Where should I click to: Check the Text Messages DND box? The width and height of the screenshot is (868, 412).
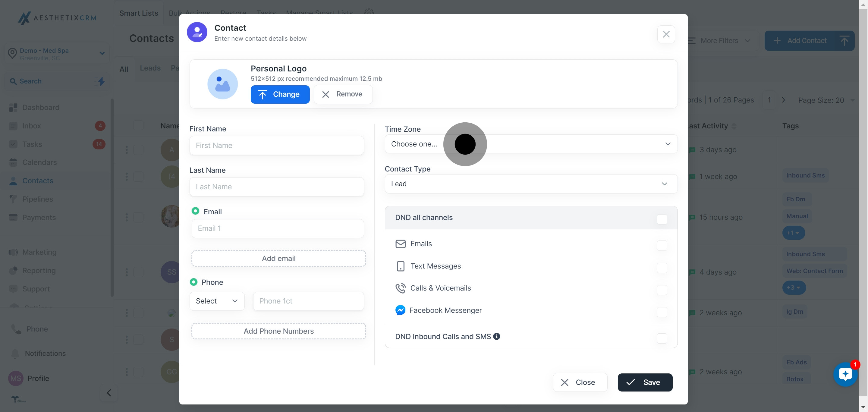coord(662,268)
